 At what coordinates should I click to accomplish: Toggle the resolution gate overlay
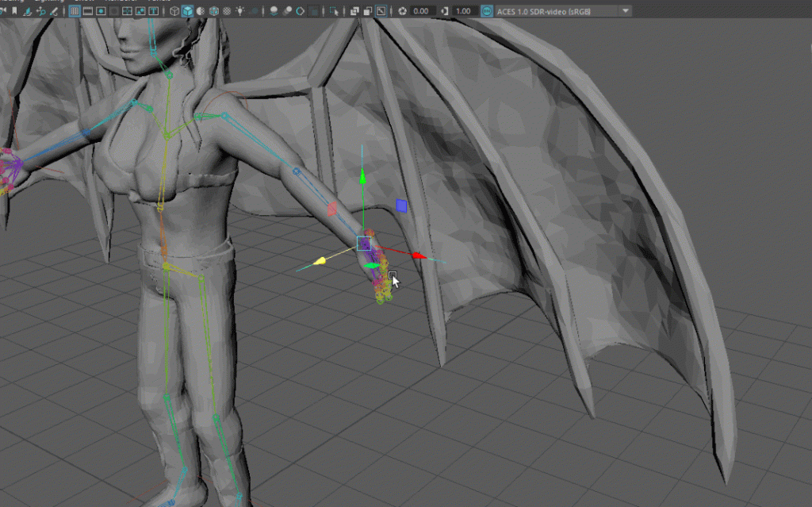[101, 11]
